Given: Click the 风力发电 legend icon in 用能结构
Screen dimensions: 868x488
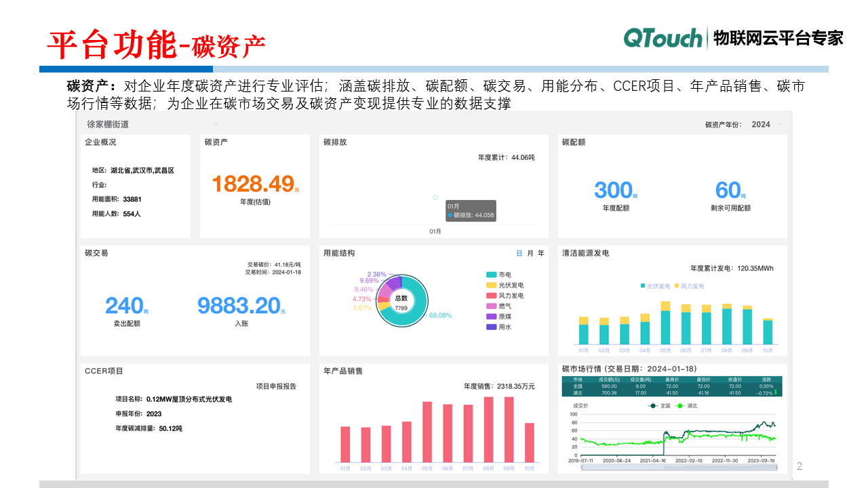Looking at the screenshot, I should 491,296.
